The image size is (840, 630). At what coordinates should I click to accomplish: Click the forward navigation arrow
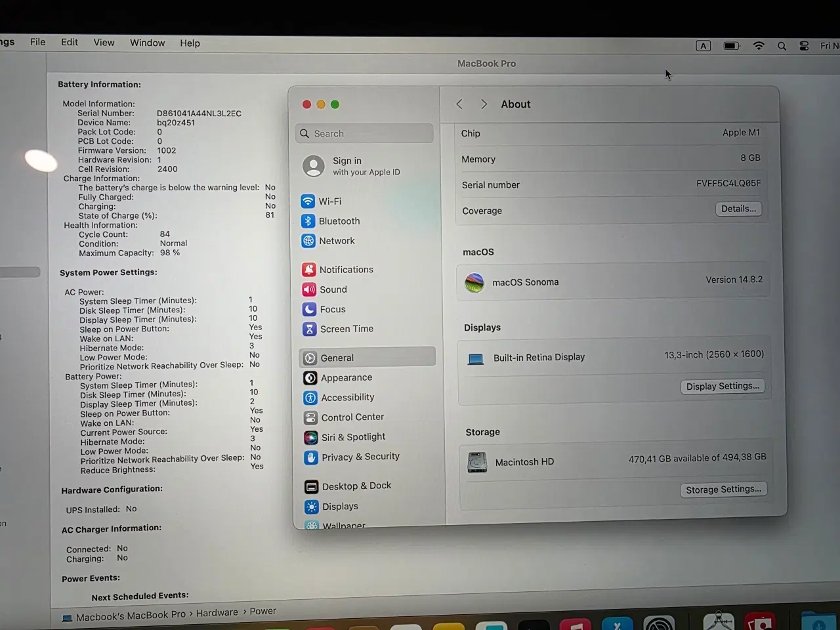point(484,104)
